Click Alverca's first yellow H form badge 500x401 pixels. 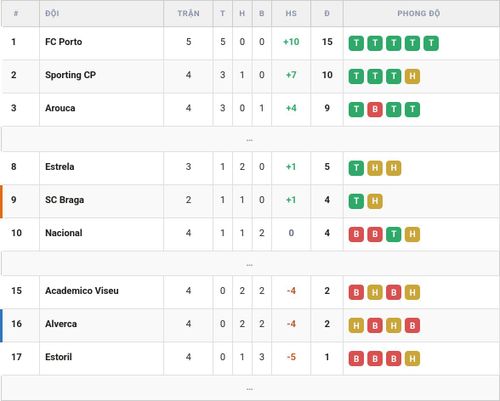coord(356,325)
